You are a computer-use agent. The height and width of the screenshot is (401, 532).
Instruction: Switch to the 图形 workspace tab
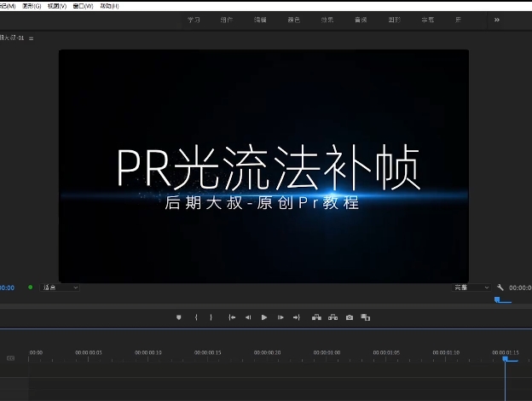394,20
